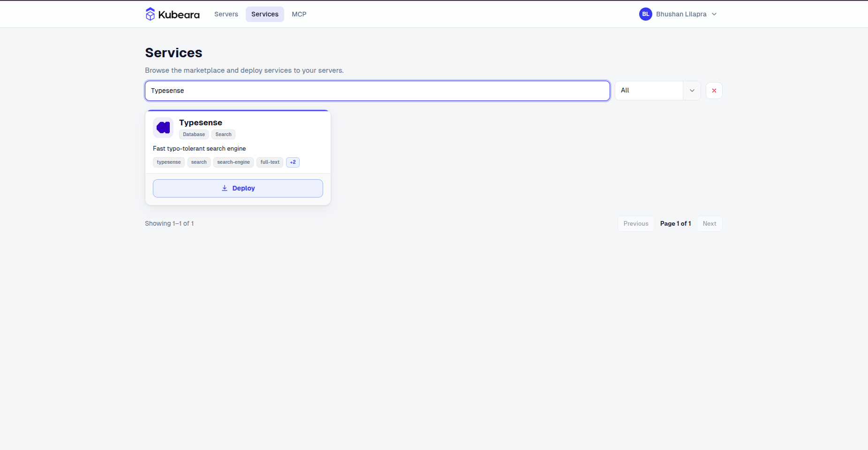Image resolution: width=868 pixels, height=450 pixels.
Task: Focus the search field containing Typesense
Action: point(377,91)
